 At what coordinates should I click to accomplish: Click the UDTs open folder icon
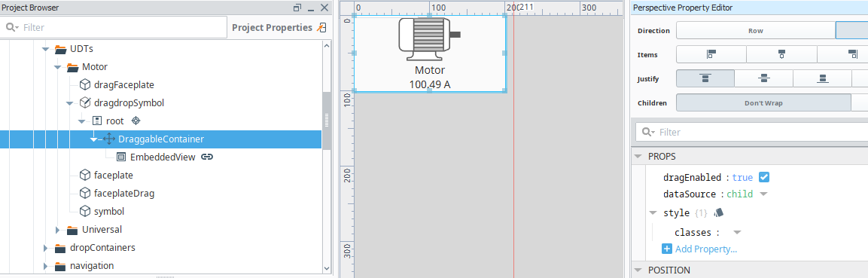pyautogui.click(x=61, y=49)
